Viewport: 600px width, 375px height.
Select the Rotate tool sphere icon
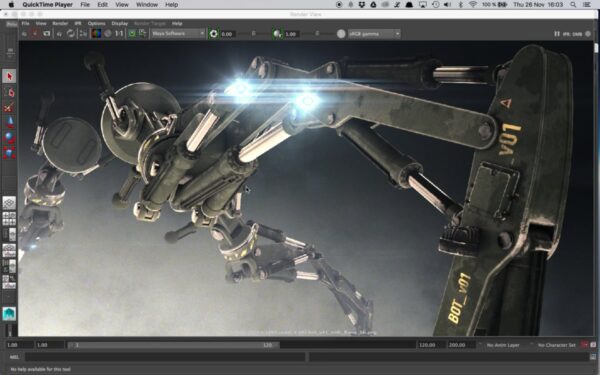tap(10, 137)
